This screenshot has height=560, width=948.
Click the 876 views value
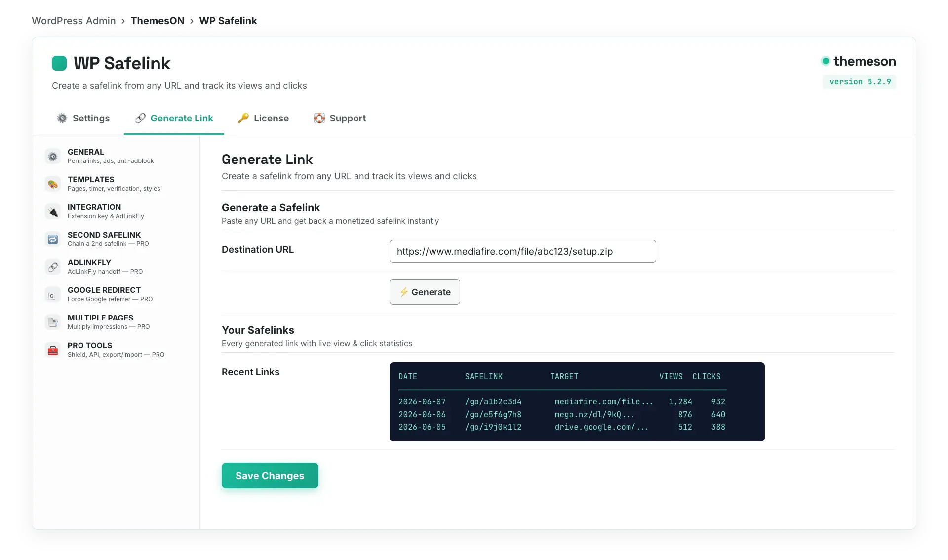pyautogui.click(x=685, y=414)
